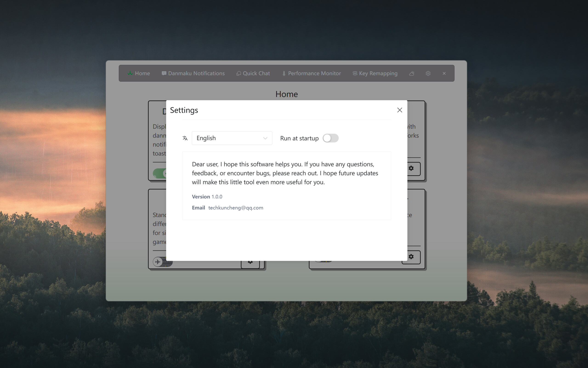This screenshot has width=588, height=368.
Task: Expand the language list chevron
Action: pos(265,138)
